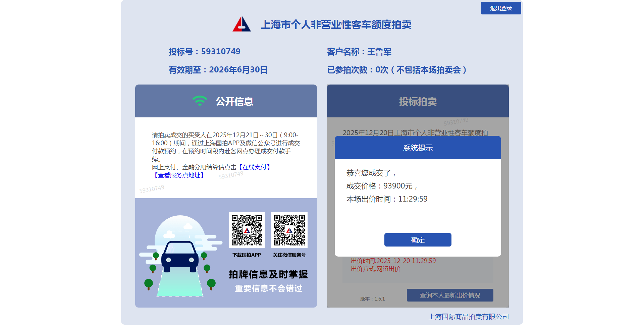Click the green Wi-Fi signal icon
Viewport: 644px width, 325px height.
pos(200,101)
